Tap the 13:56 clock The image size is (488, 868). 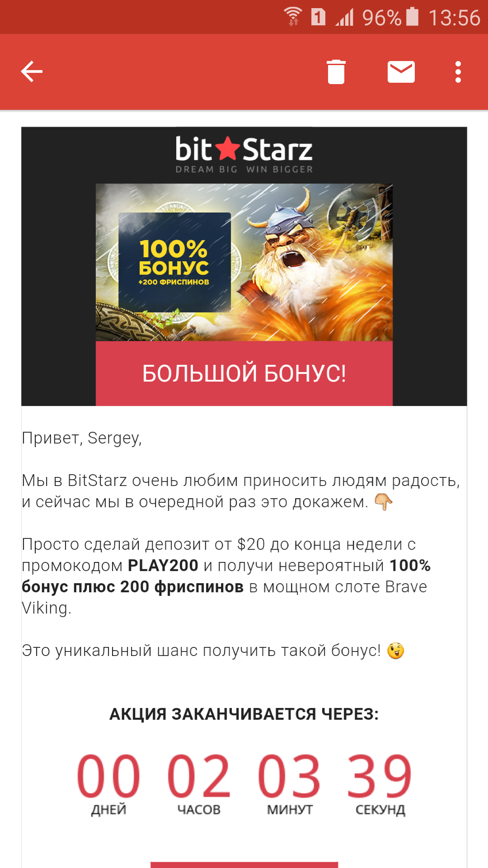pos(454,18)
